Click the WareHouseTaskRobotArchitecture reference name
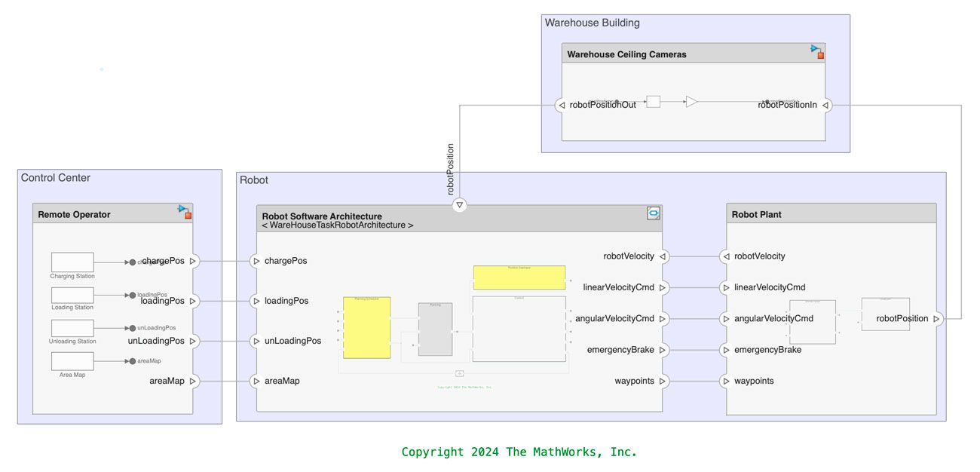This screenshot has width=980, height=472. coord(337,225)
